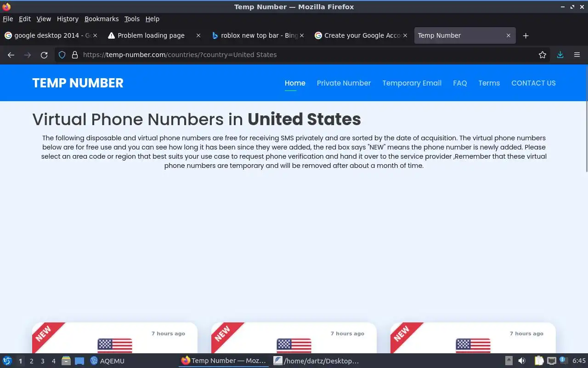Click the removable media eject tray icon
Viewport: 588px width, 368px height.
[x=509, y=361]
